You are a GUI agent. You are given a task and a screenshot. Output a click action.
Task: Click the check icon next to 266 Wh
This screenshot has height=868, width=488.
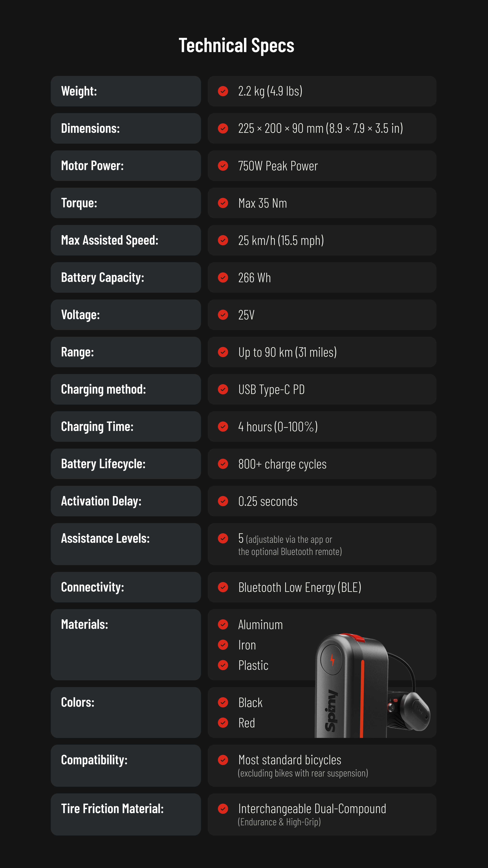(x=223, y=278)
